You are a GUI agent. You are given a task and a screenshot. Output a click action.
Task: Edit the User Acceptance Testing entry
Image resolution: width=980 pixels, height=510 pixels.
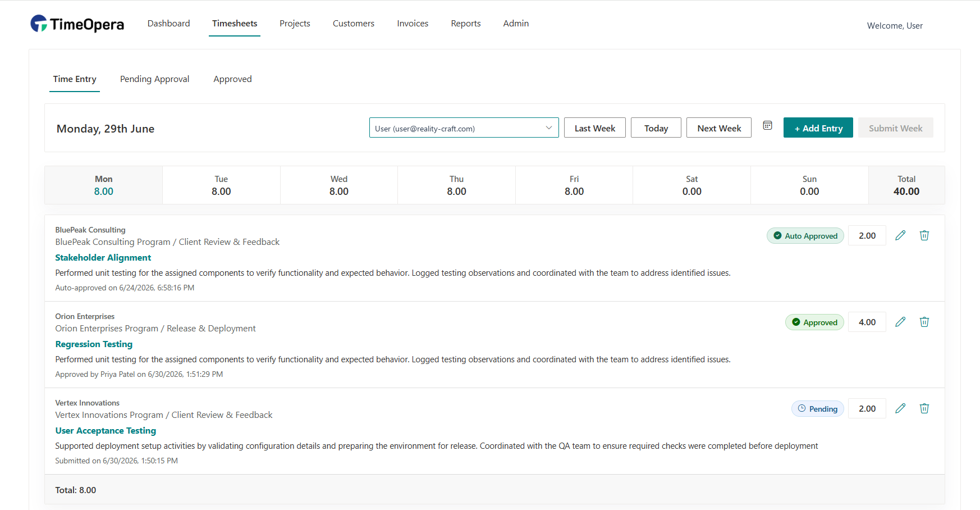[900, 408]
